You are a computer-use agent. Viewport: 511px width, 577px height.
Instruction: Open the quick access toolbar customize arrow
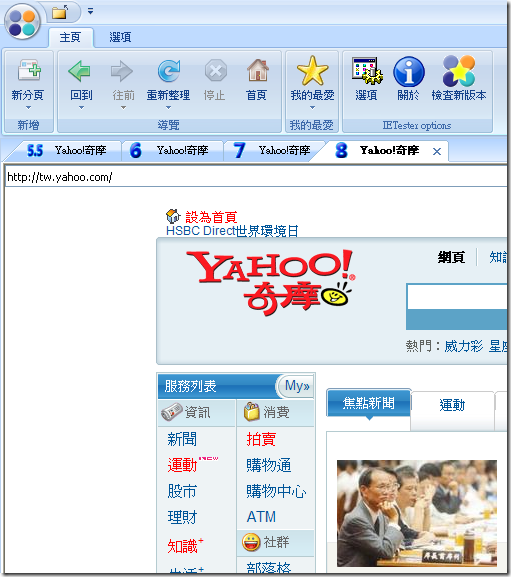90,11
